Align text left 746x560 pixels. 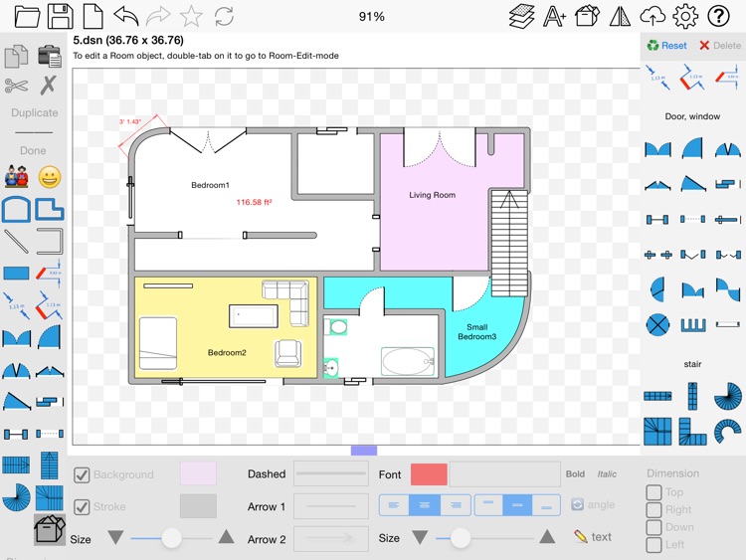[394, 505]
